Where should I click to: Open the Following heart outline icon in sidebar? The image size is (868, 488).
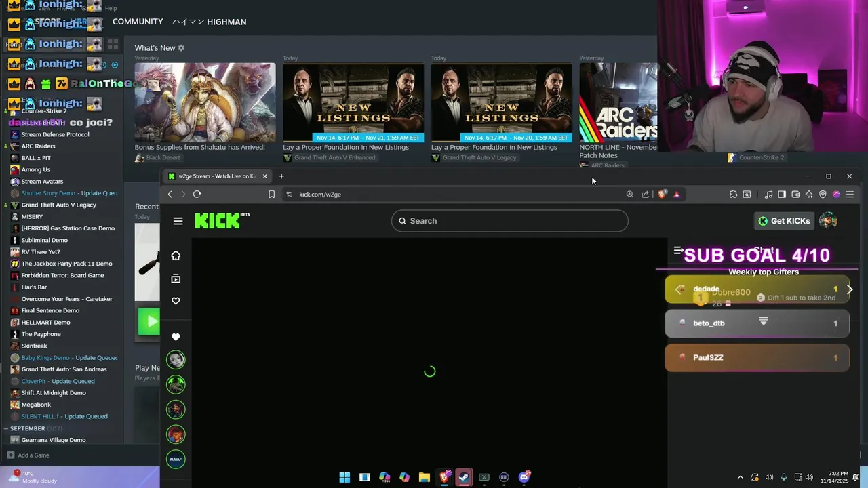[x=176, y=301]
